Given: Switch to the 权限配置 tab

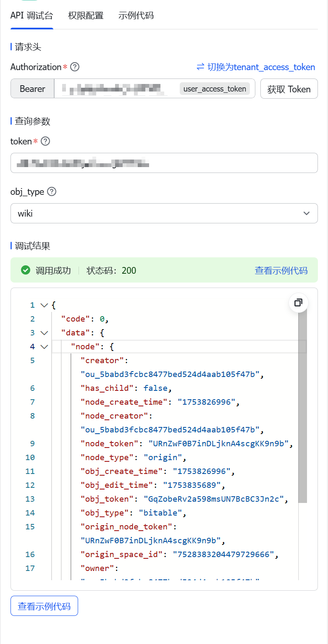Looking at the screenshot, I should click(x=86, y=16).
